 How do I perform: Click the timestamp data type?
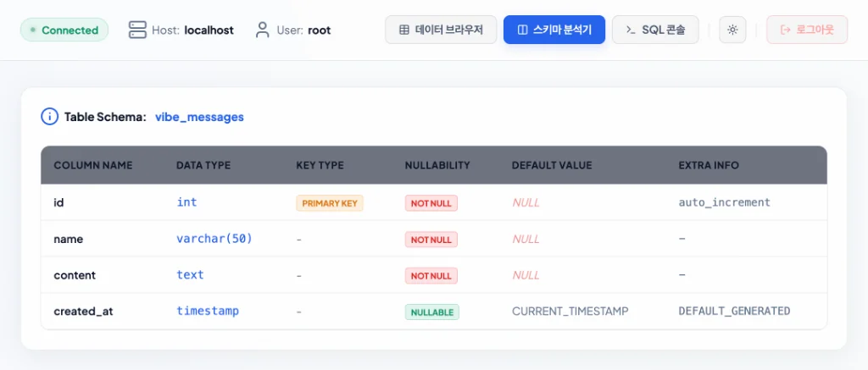[x=208, y=311]
